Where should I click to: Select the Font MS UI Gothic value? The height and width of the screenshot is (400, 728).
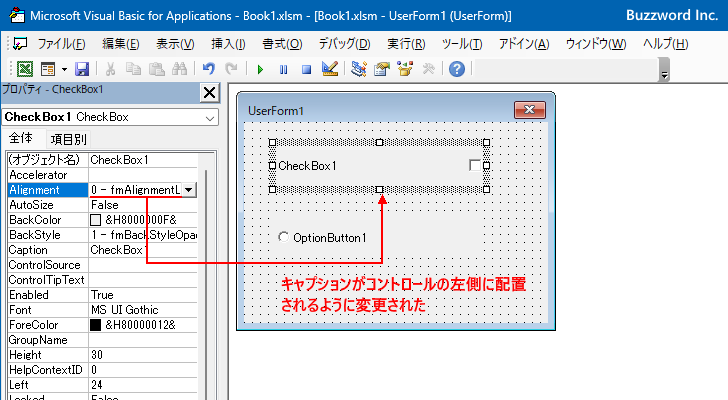click(x=143, y=310)
